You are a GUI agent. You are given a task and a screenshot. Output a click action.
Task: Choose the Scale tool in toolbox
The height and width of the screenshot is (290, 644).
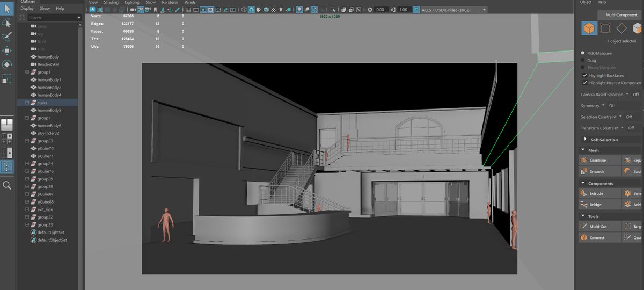[x=7, y=78]
